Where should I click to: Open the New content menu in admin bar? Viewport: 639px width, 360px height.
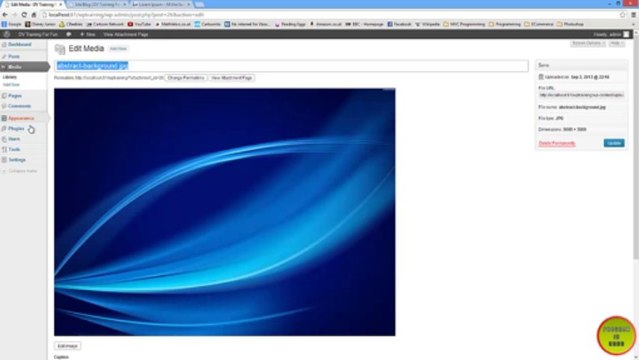click(87, 35)
